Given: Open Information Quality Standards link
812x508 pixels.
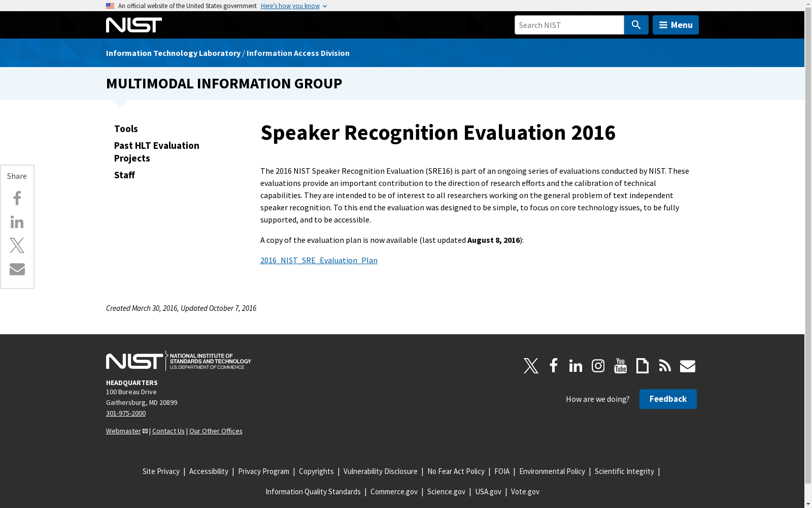Looking at the screenshot, I should pos(313,492).
